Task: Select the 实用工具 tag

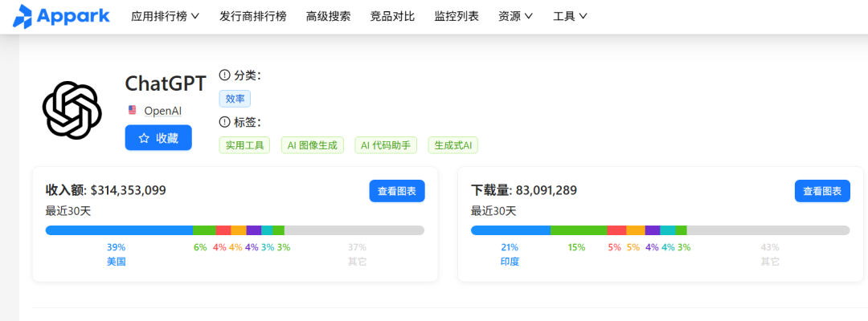Action: point(244,145)
